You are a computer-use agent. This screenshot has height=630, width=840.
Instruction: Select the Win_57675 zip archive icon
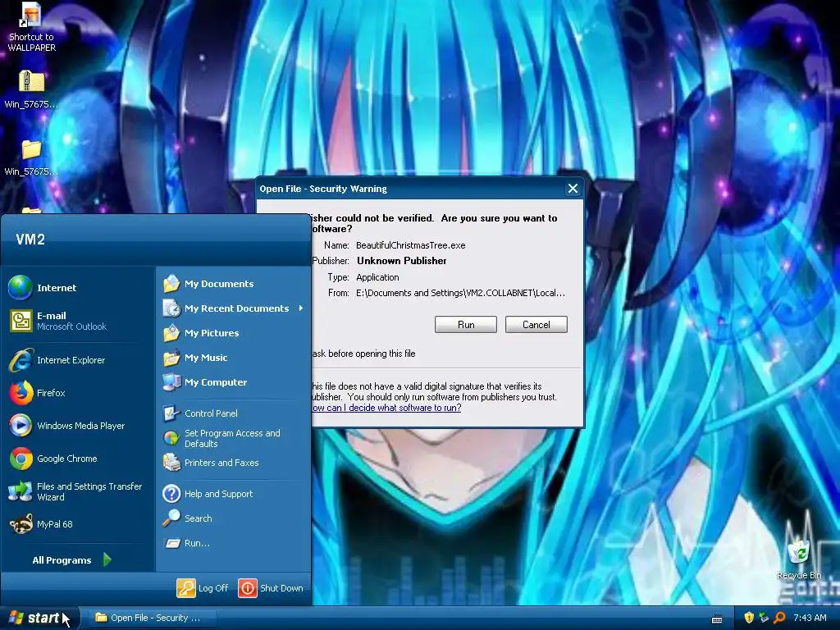(x=31, y=89)
